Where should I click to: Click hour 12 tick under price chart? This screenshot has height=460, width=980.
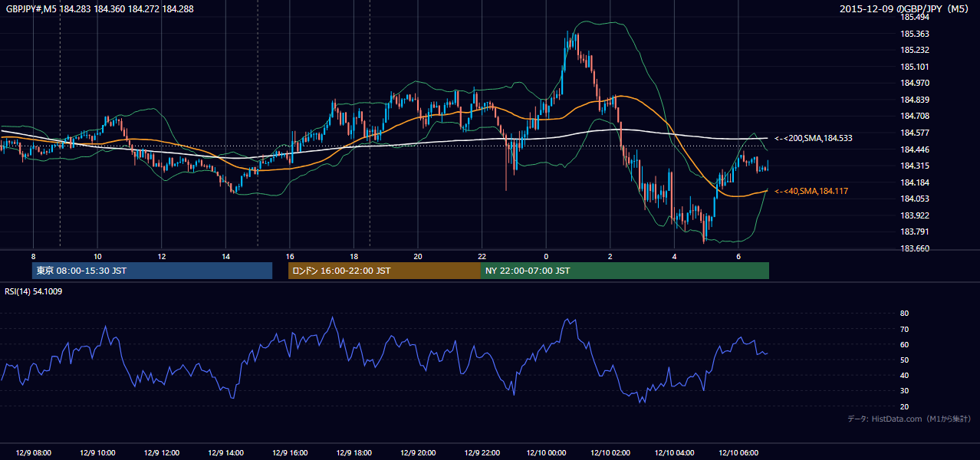coord(161,256)
